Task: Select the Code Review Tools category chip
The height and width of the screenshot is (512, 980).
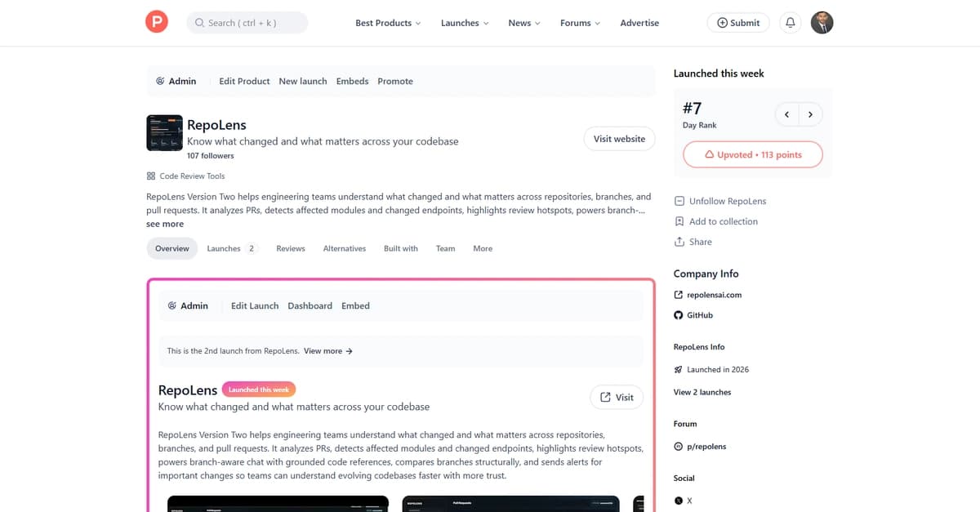Action: pyautogui.click(x=192, y=176)
